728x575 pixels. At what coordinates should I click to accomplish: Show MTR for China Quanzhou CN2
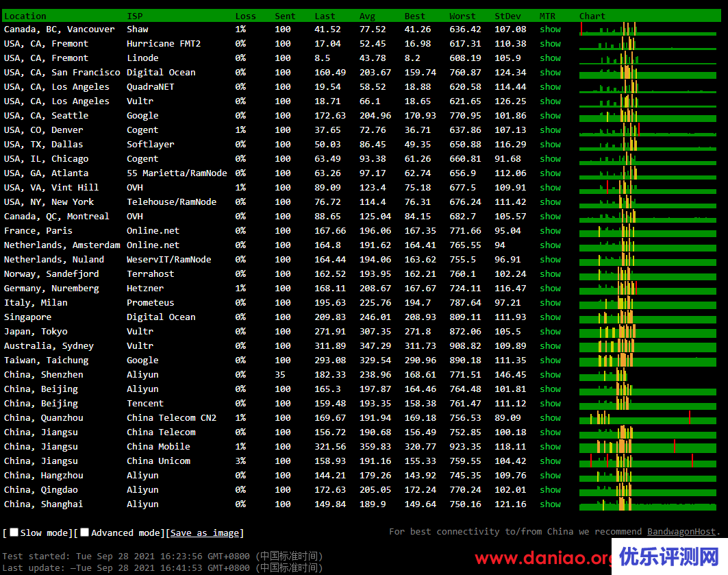(x=550, y=417)
